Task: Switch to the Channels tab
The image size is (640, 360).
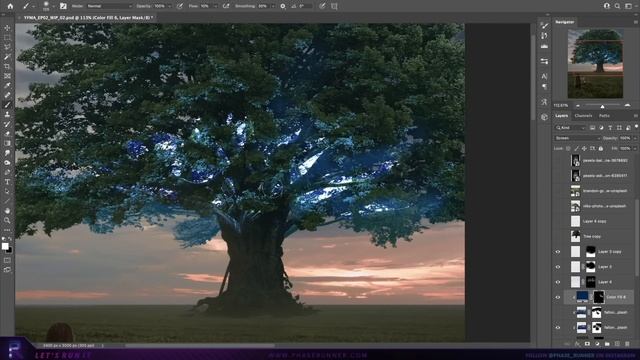Action: point(583,116)
